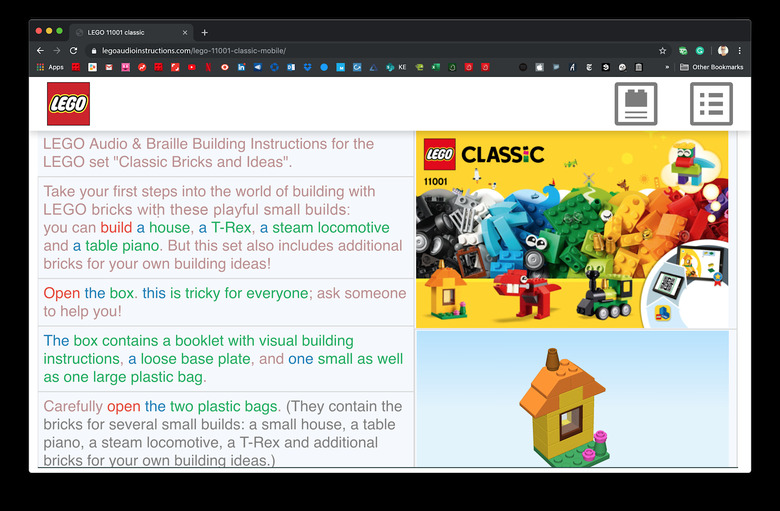
Task: Click the green 'steam locomotive' words
Action: point(331,227)
